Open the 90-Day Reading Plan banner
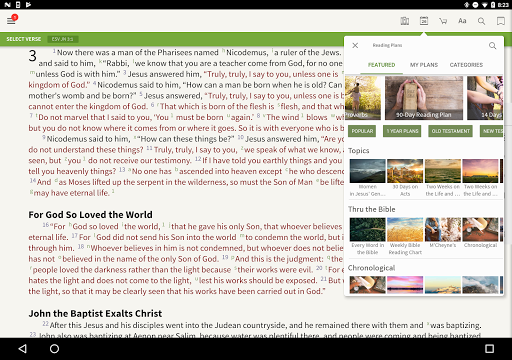 (424, 98)
